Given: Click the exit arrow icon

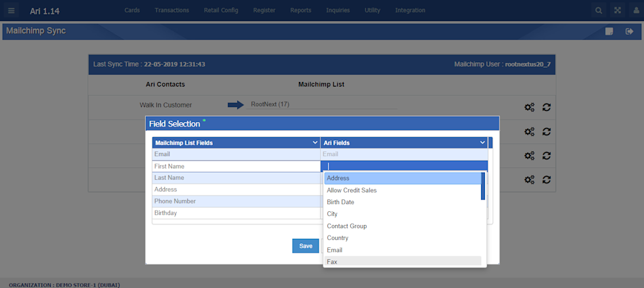Looking at the screenshot, I should [x=629, y=31].
